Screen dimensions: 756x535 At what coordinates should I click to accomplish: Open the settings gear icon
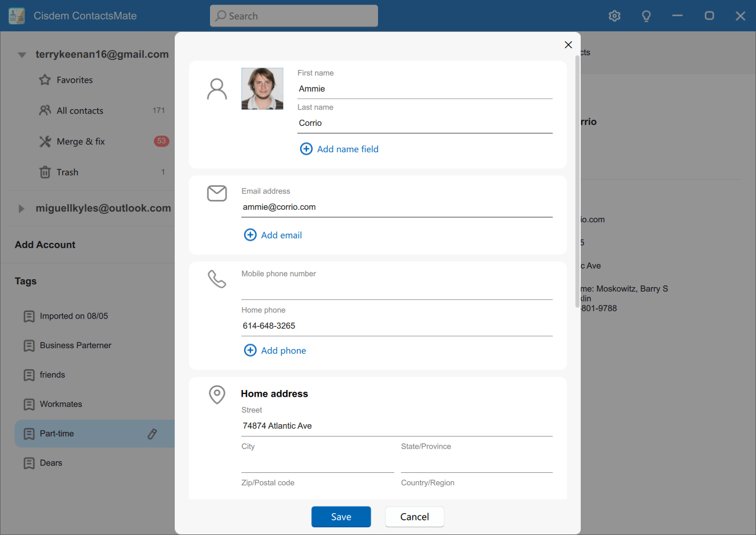(614, 16)
